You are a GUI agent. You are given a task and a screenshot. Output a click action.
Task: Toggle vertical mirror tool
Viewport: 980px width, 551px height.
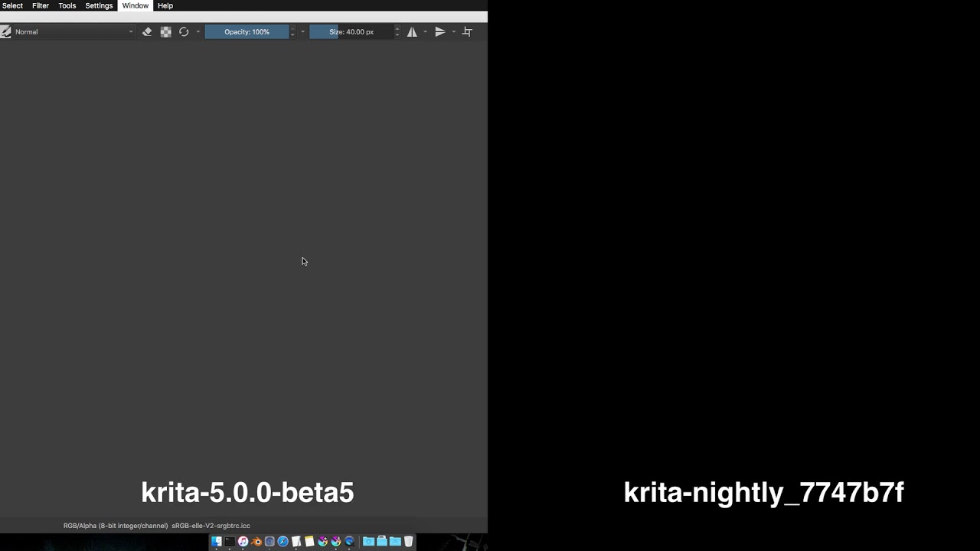440,31
